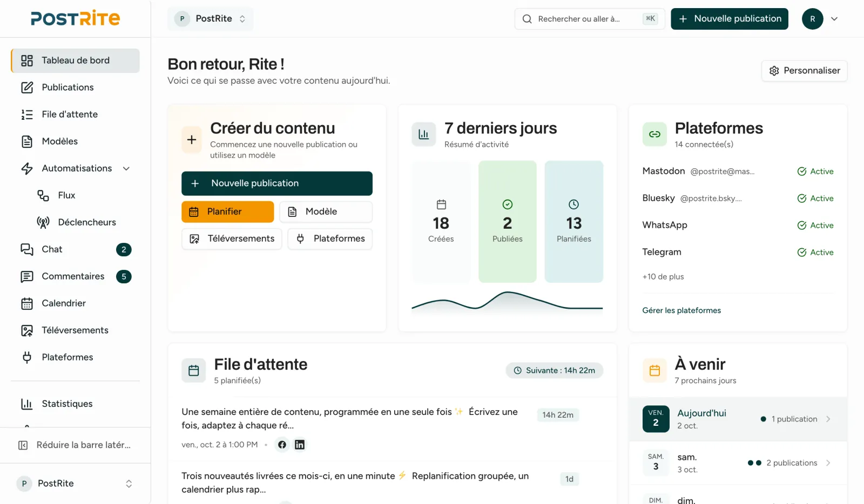Viewport: 864px width, 504px height.
Task: Click Nouvelle publication in Créer du contenu card
Action: click(x=277, y=183)
